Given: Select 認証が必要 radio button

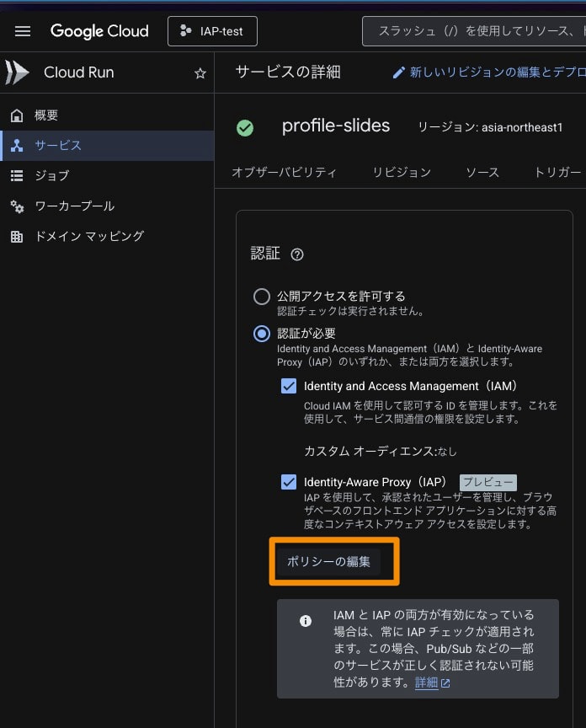Looking at the screenshot, I should [262, 334].
